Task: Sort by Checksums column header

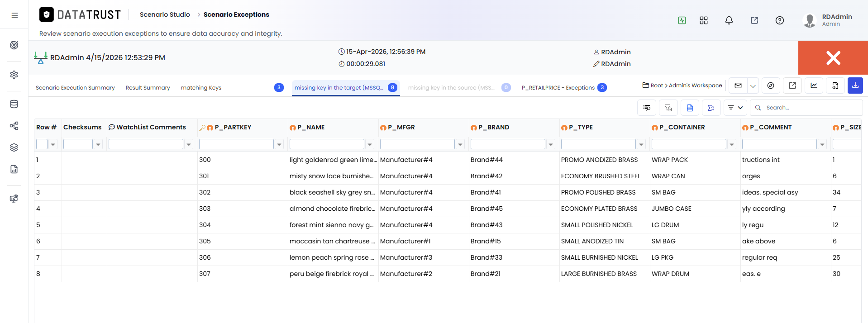Action: (82, 128)
